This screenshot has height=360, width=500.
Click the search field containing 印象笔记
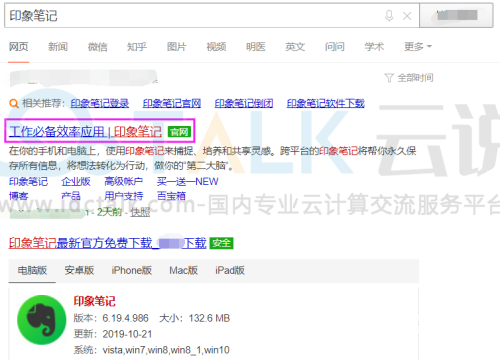point(212,15)
